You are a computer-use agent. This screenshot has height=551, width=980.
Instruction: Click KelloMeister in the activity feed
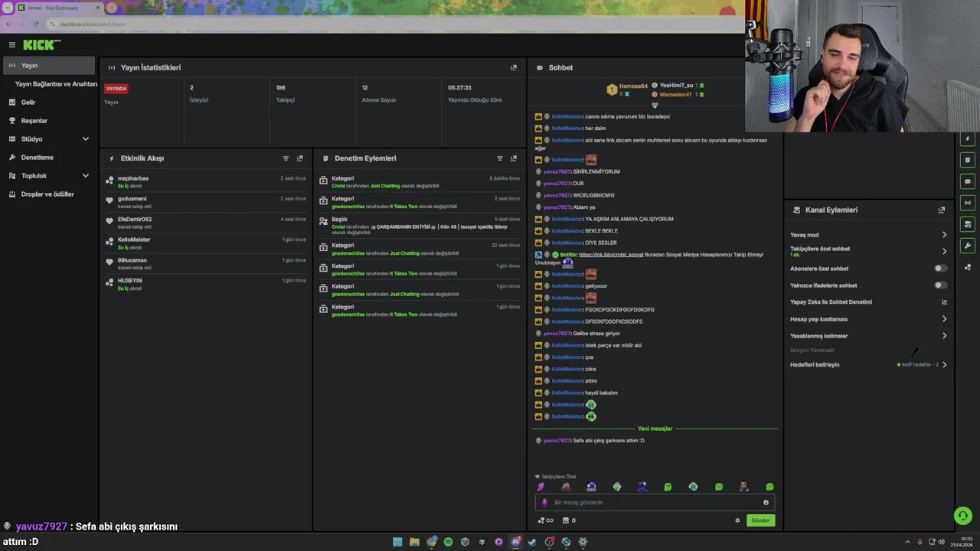point(134,240)
